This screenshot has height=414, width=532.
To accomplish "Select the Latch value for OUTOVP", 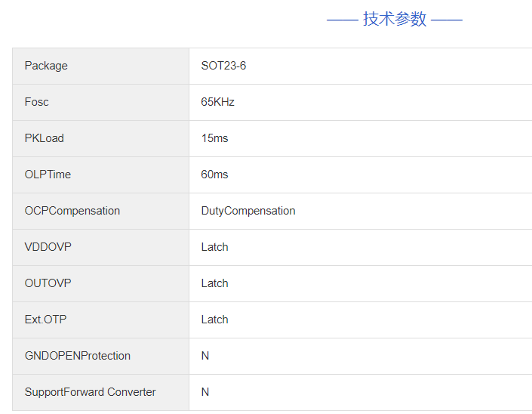I will [214, 283].
